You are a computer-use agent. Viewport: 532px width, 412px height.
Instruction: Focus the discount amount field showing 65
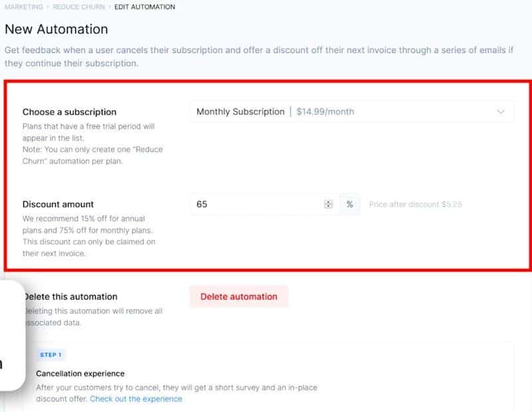point(265,204)
